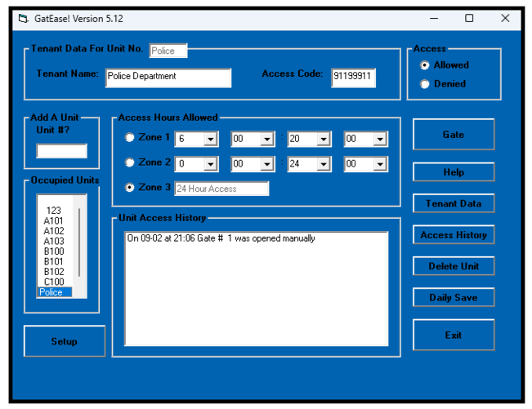Click the Add A Unit number field
532x409 pixels.
61,151
